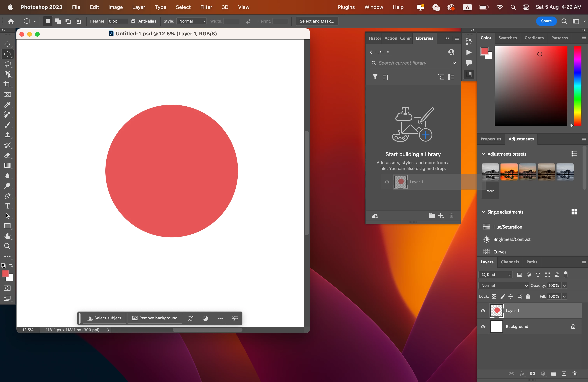The image size is (588, 382).
Task: Click the Hand tool
Action: (7, 236)
